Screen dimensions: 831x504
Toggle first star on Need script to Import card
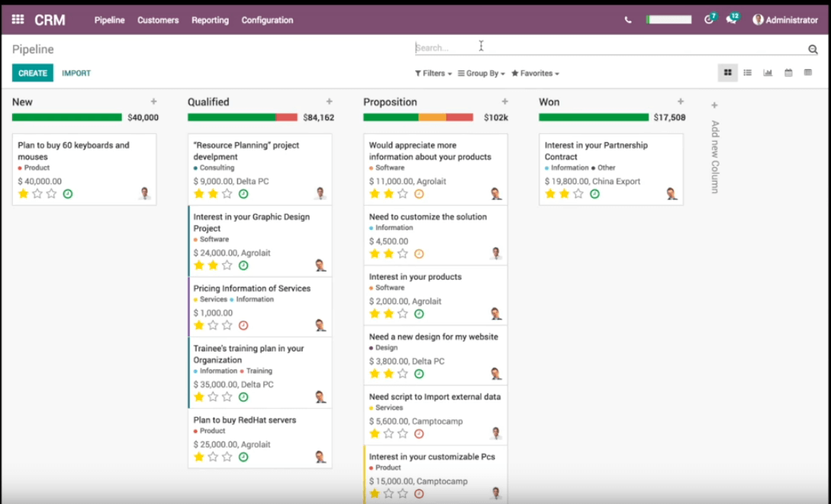pos(375,434)
